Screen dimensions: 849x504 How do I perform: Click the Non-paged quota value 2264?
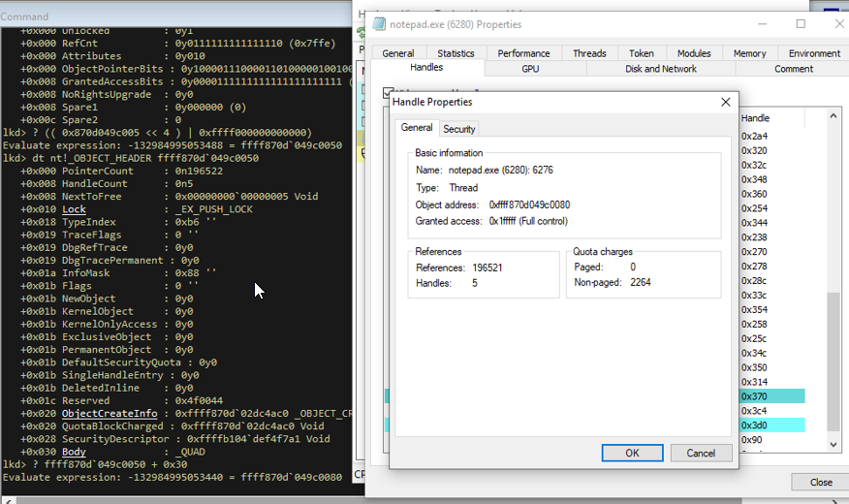[x=640, y=282]
